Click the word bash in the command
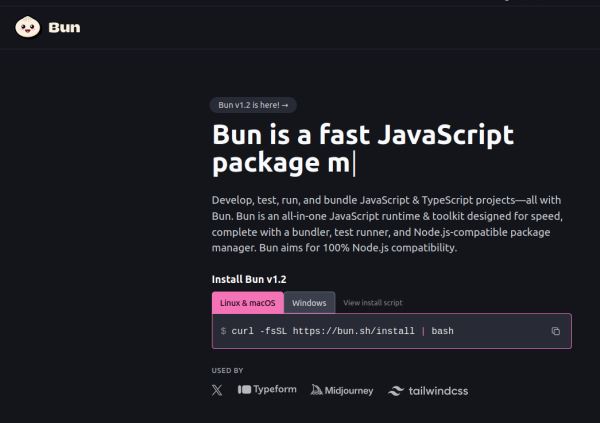The width and height of the screenshot is (600, 423). [x=442, y=331]
